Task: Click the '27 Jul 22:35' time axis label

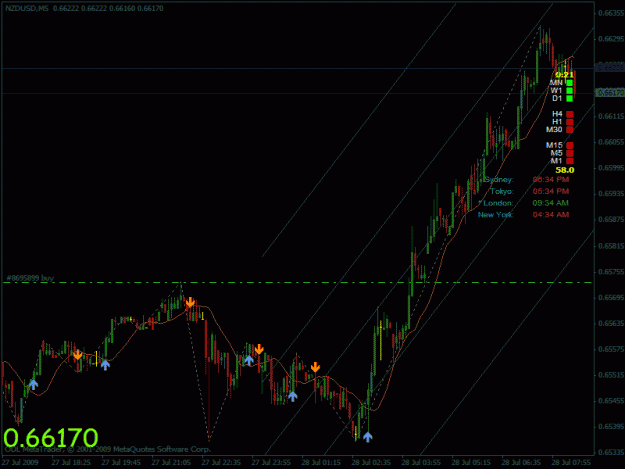Action: coord(221,463)
